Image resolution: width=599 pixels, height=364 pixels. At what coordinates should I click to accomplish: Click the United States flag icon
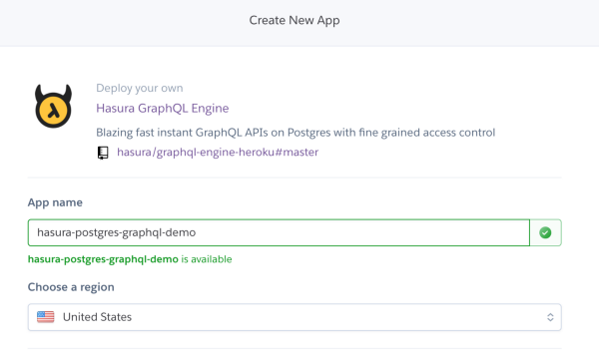pos(46,317)
